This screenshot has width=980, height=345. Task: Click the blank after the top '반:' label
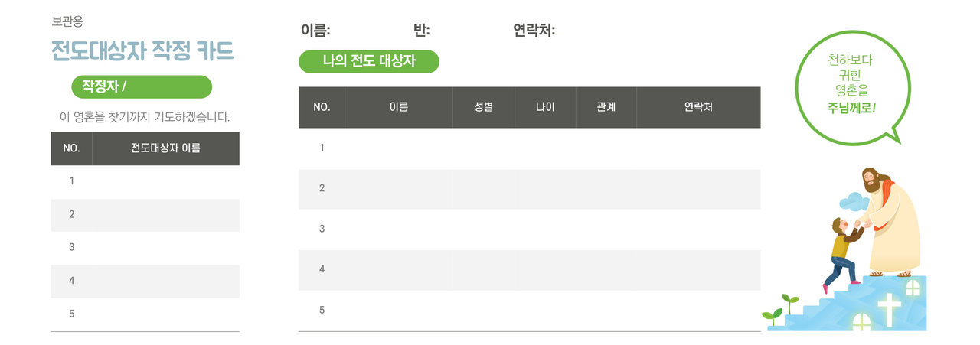tap(467, 31)
